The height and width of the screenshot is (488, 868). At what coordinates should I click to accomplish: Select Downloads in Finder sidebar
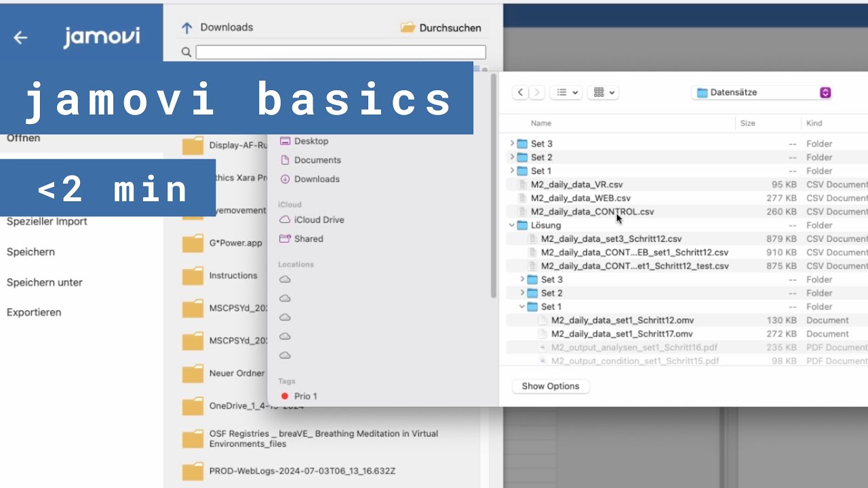click(317, 179)
